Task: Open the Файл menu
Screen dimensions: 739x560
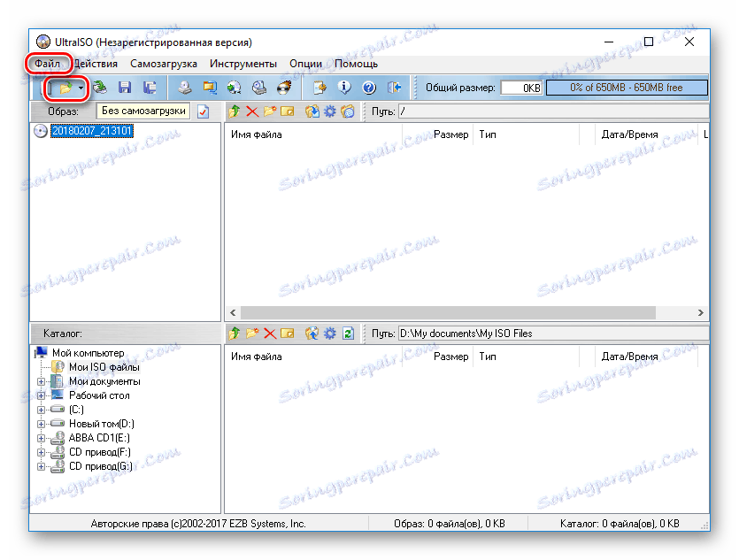Action: (47, 64)
